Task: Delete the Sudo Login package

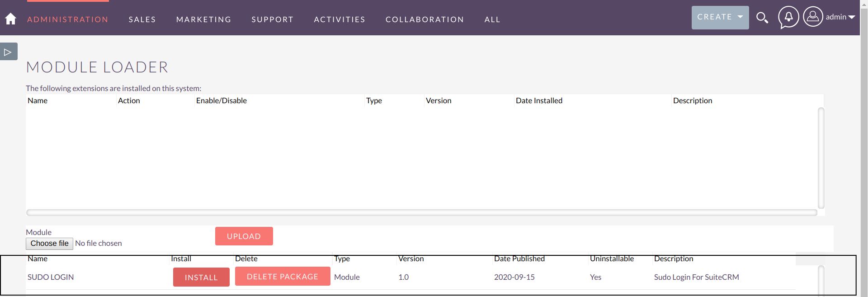Action: click(283, 277)
